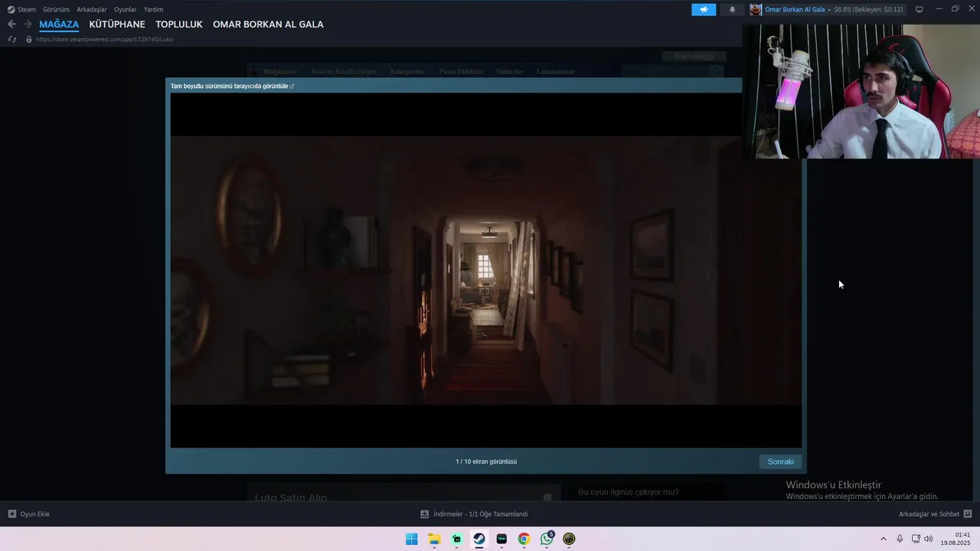Open the Yardım menu
The width and height of the screenshot is (980, 551).
(x=153, y=9)
